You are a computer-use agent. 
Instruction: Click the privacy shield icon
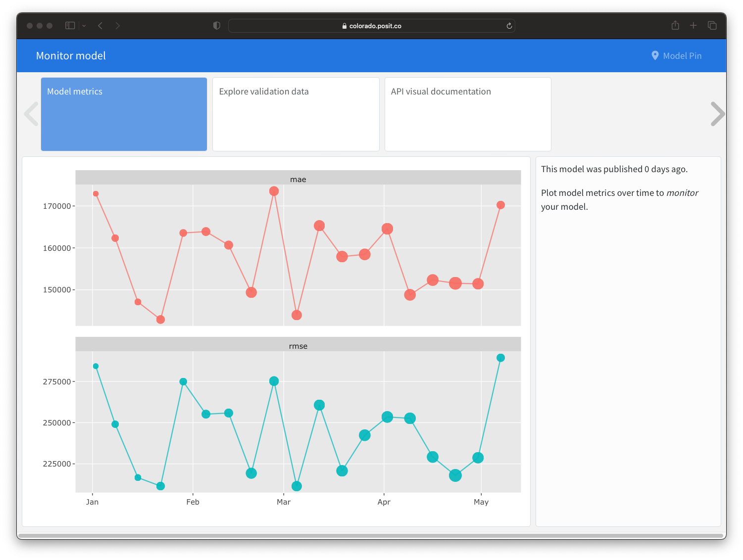(x=216, y=26)
